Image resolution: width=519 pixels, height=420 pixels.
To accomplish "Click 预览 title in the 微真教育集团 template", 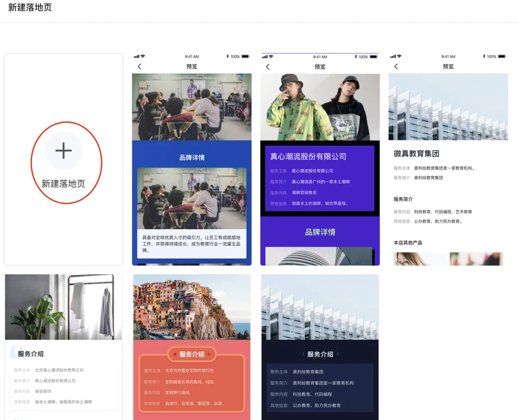I will 448,67.
